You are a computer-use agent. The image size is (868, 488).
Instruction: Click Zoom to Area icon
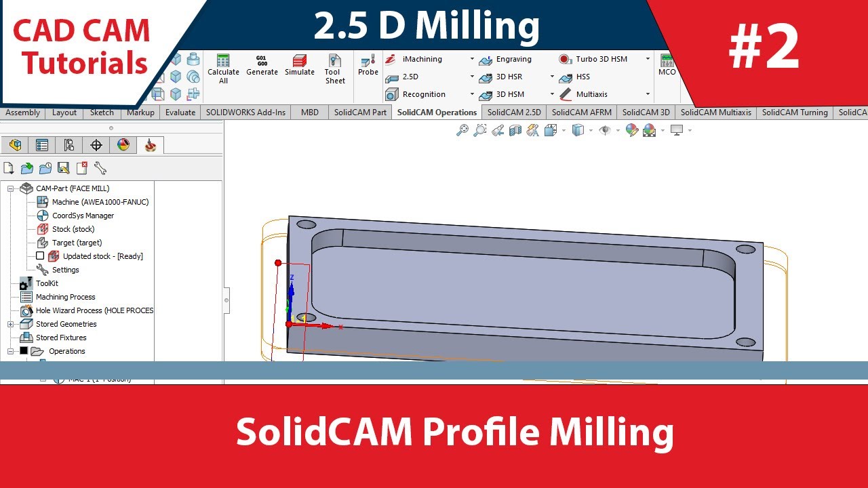coord(480,130)
